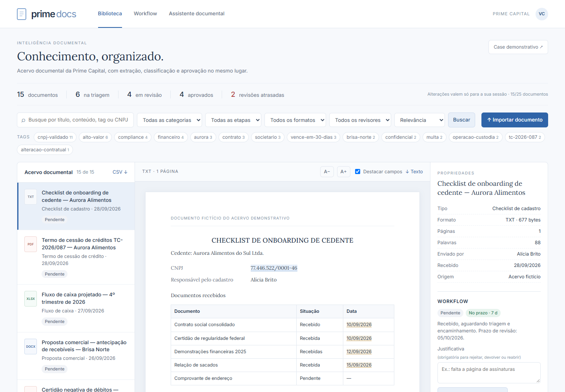Open the Case demonstrativo link
This screenshot has width=565, height=392.
coord(518,47)
